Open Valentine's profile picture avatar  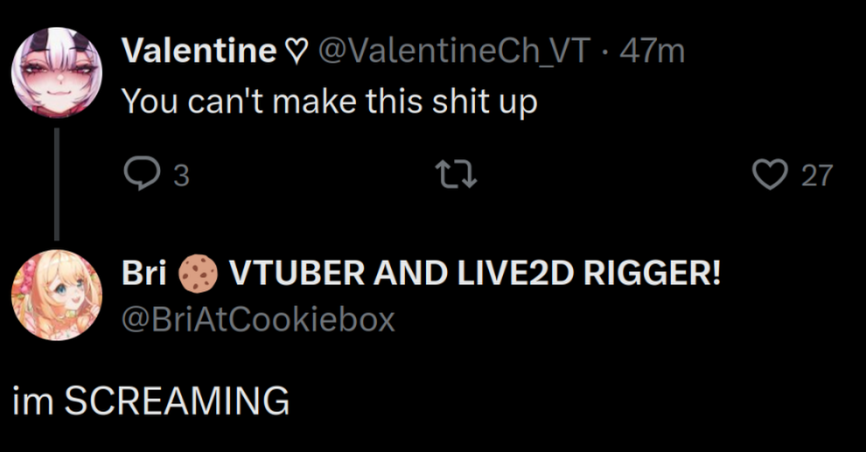57,72
